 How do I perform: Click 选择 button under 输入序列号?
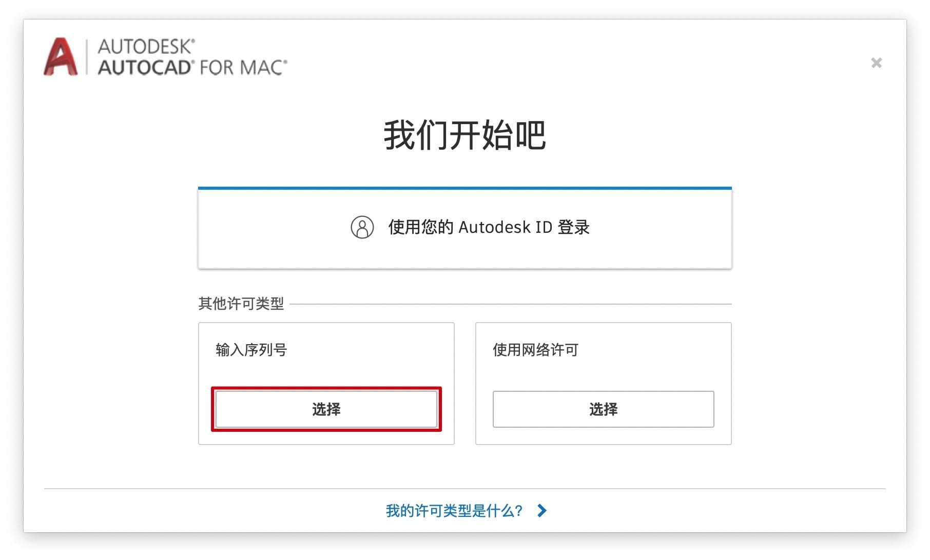(x=326, y=409)
